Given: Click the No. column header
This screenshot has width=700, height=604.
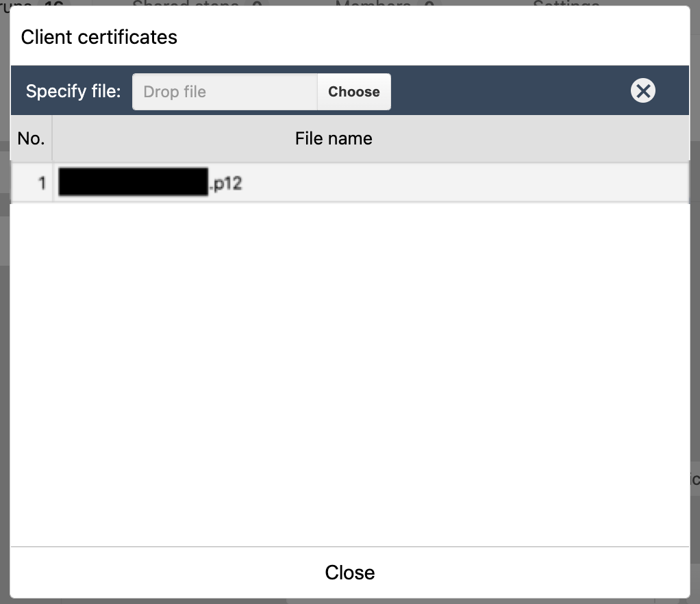Looking at the screenshot, I should pos(31,138).
